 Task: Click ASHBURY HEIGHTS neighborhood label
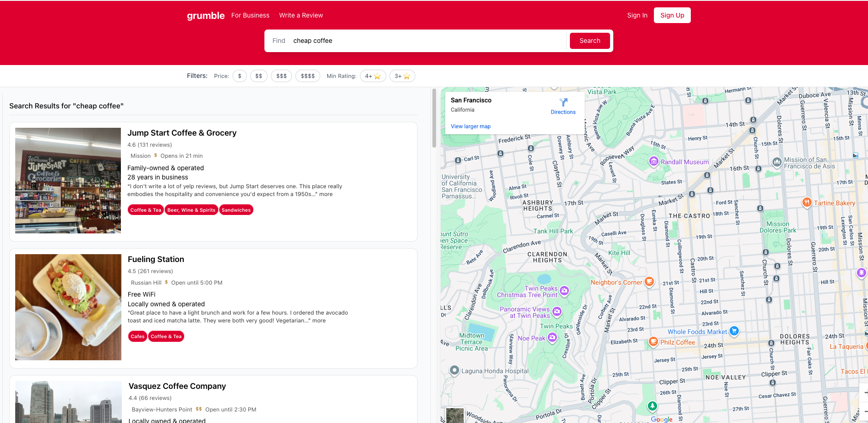point(538,205)
